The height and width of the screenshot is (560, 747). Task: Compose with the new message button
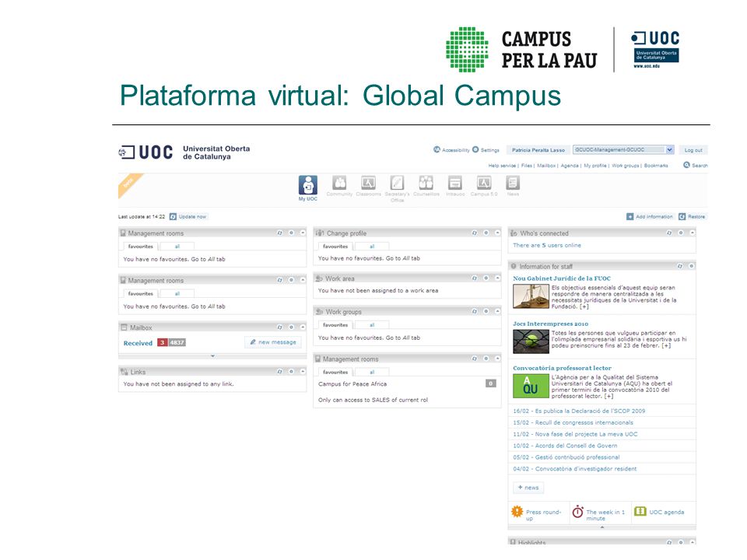coord(273,342)
